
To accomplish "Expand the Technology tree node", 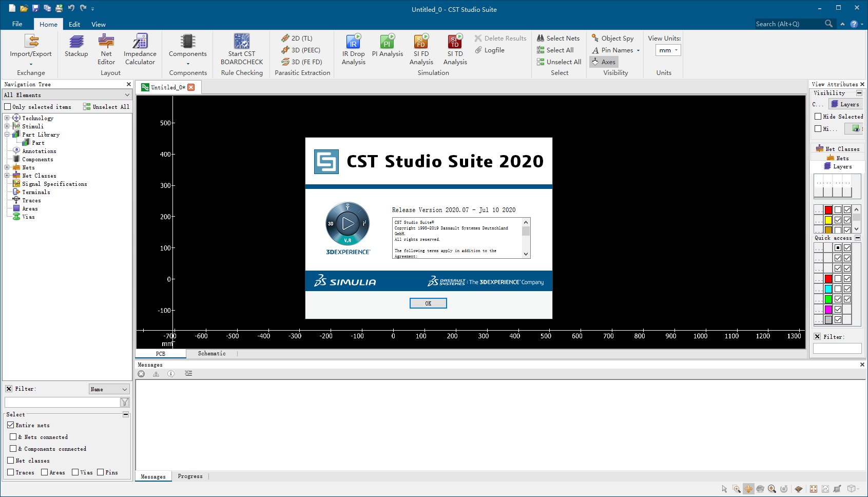I will click(x=7, y=118).
